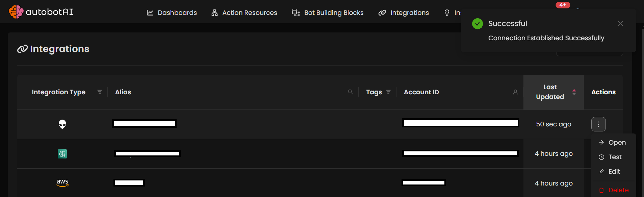Select Open from actions menu
Screen dimensions: 644x197
tap(617, 143)
